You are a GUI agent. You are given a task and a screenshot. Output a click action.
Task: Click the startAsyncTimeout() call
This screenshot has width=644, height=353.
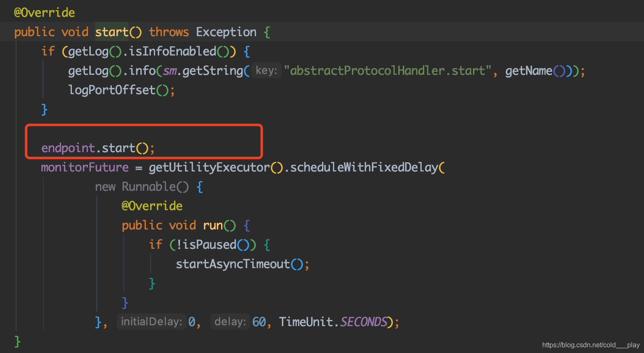[x=240, y=264]
